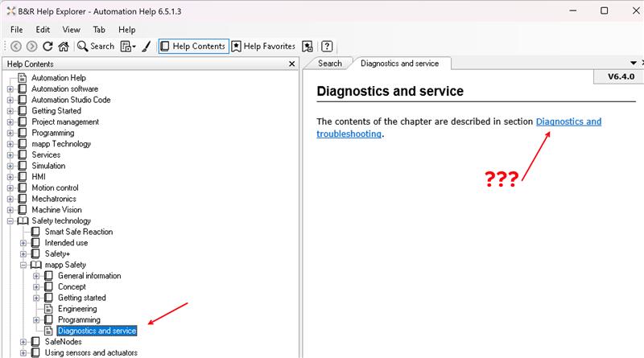Open the Edit menu
Screen dimensions: 644x358
(43, 30)
